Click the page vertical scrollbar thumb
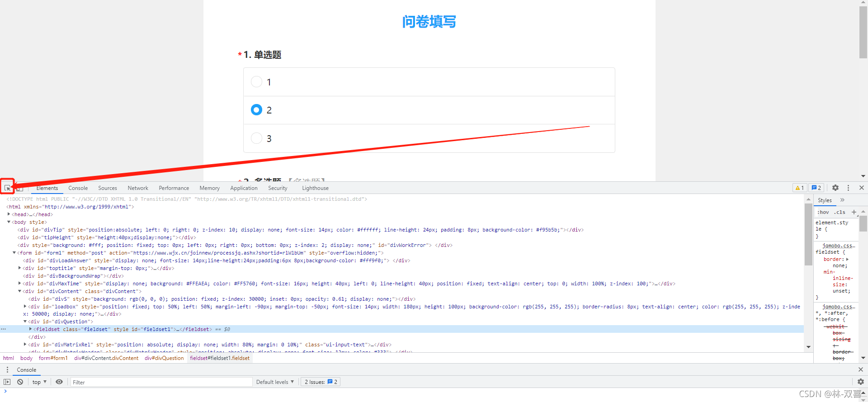 click(x=863, y=33)
